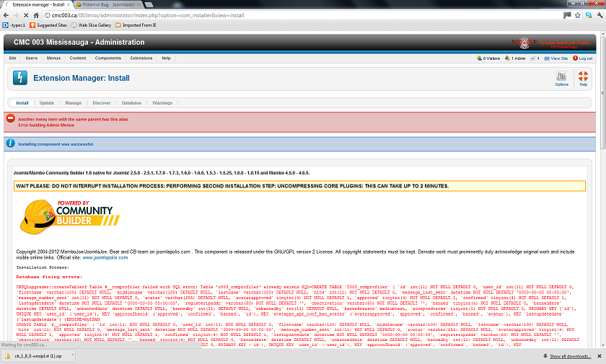The width and height of the screenshot is (606, 364).
Task: Select the Manage submenu tab
Action: pyautogui.click(x=74, y=103)
